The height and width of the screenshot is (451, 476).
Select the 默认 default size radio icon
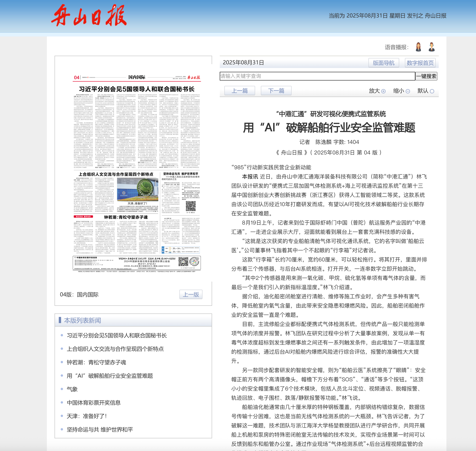point(432,91)
